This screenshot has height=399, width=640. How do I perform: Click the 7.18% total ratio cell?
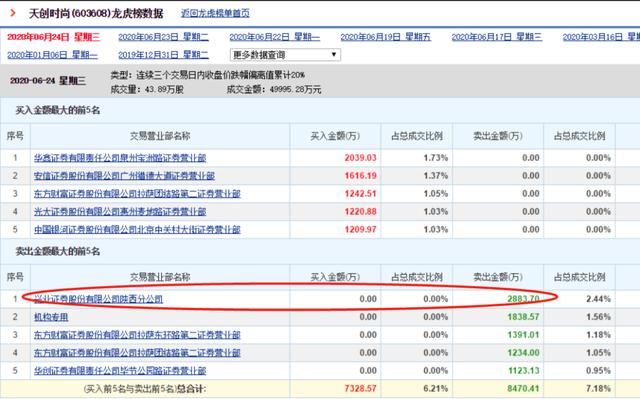pos(598,389)
